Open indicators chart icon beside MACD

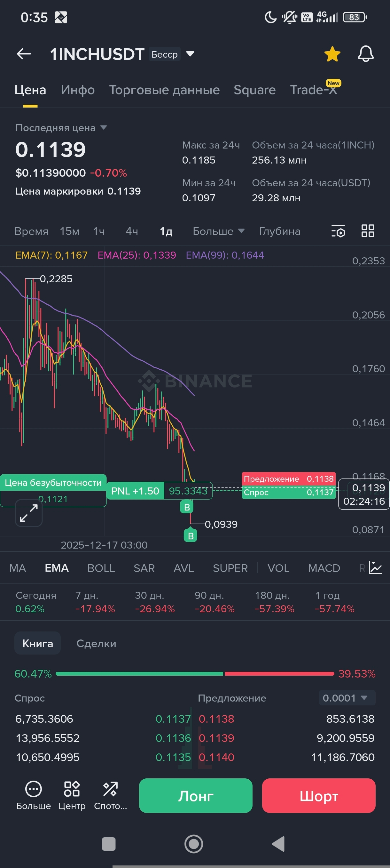click(376, 568)
